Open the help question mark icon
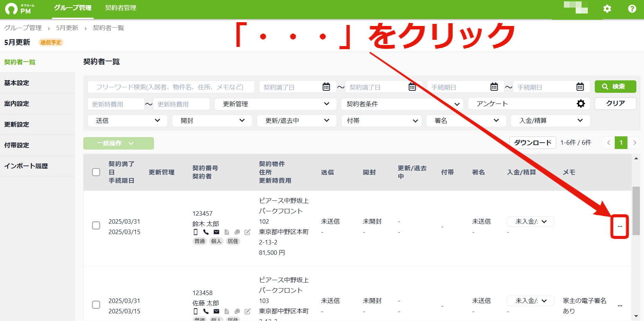The image size is (644, 321). 632,9
